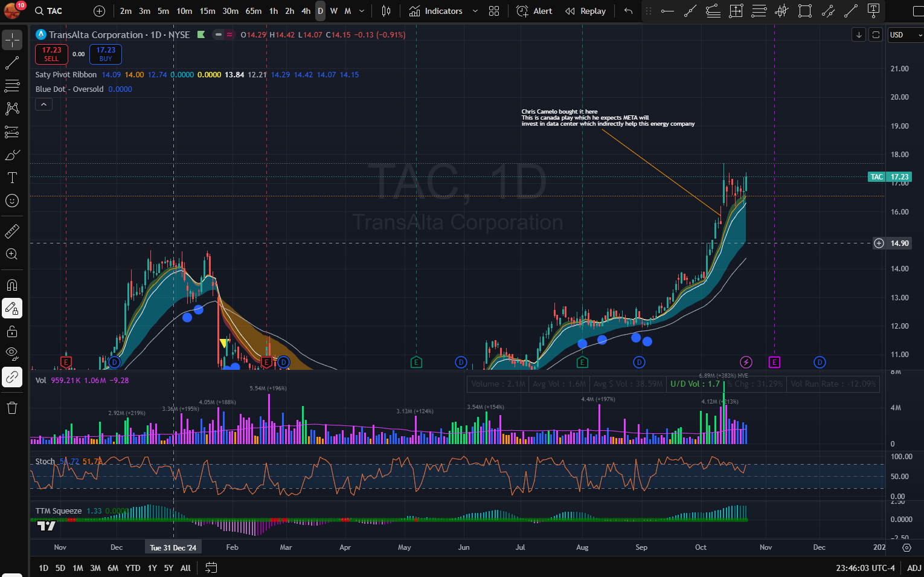The width and height of the screenshot is (924, 577).
Task: Set range to 6M
Action: tap(113, 568)
